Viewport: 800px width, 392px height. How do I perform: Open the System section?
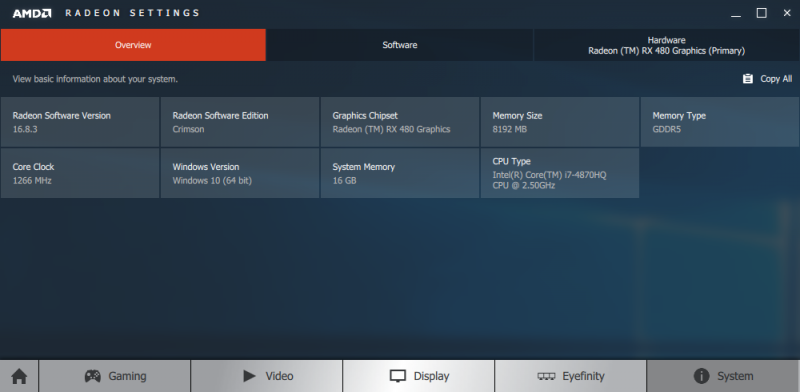pyautogui.click(x=723, y=376)
